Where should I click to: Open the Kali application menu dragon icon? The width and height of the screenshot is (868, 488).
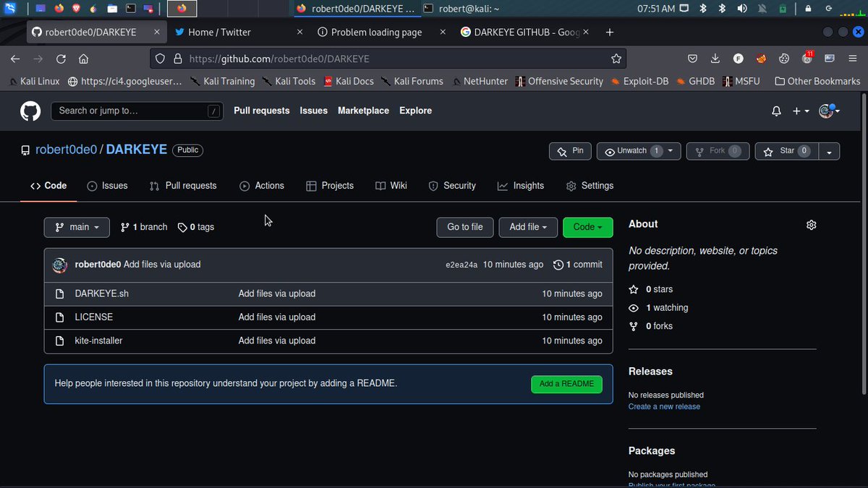(x=10, y=9)
